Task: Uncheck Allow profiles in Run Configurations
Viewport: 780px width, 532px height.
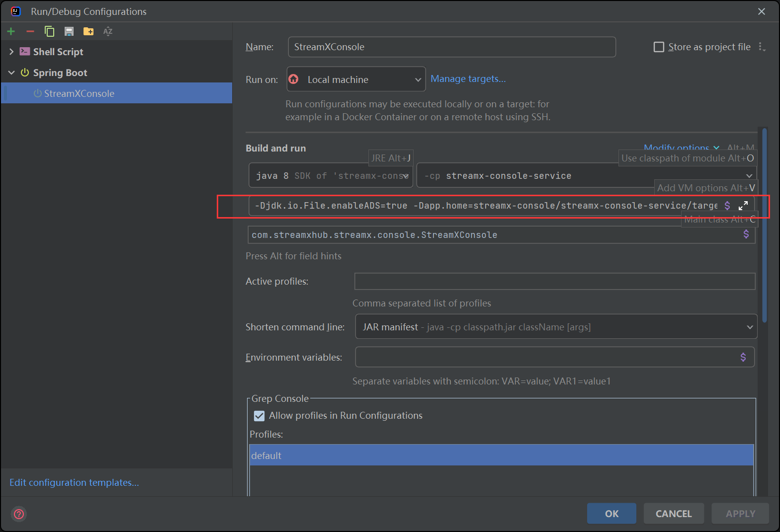Action: [259, 416]
